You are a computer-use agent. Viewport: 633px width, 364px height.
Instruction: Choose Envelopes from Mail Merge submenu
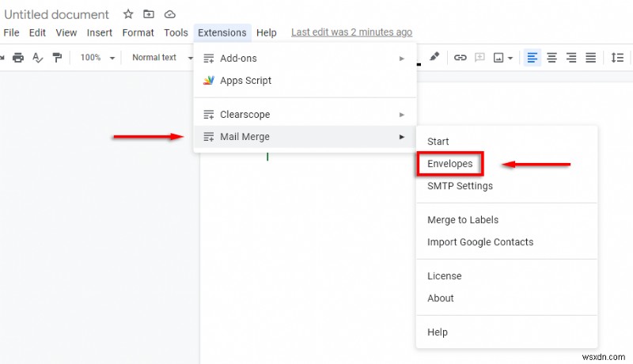pos(449,164)
